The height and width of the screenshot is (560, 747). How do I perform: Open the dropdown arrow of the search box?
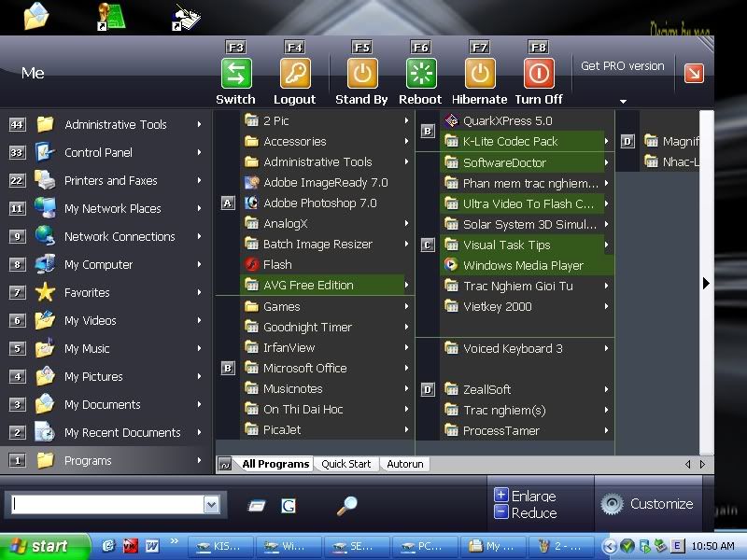tap(211, 505)
